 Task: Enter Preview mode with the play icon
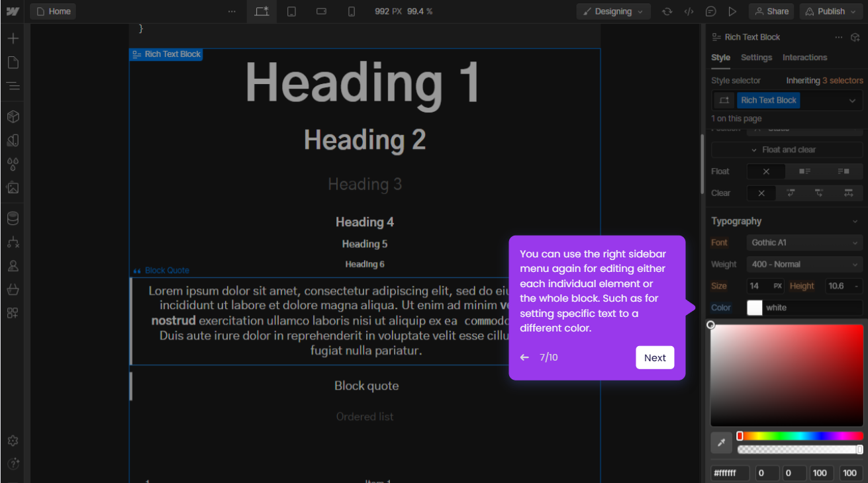[x=732, y=11]
